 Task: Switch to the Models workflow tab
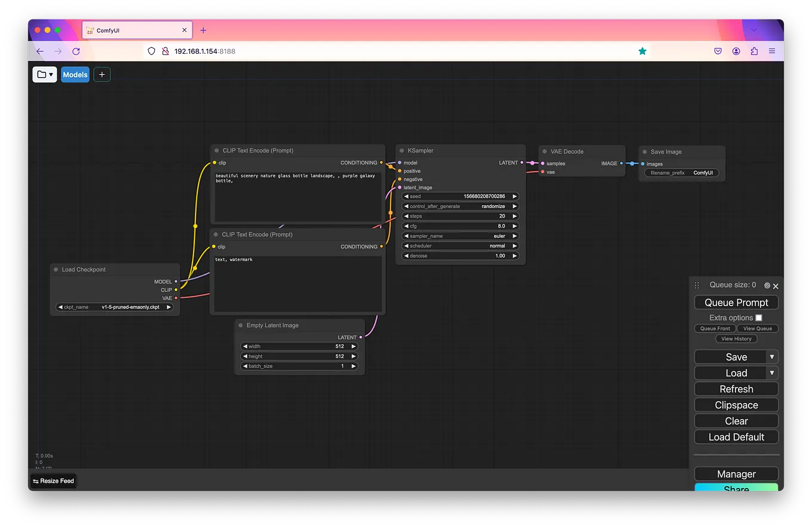click(75, 74)
